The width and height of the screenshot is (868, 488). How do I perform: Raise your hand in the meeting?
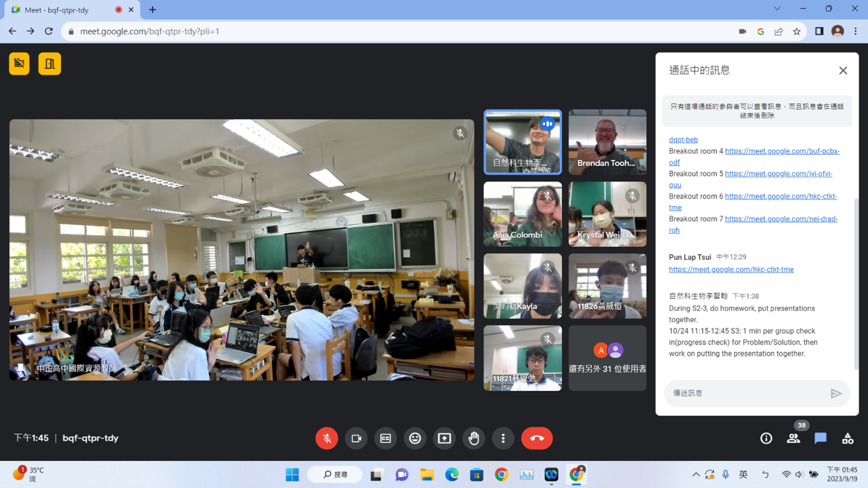click(x=474, y=438)
